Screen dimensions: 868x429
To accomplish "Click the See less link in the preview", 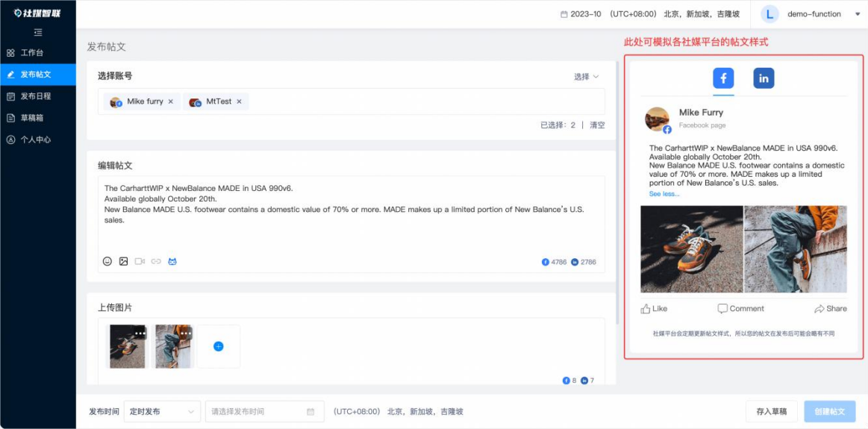I will pos(664,194).
